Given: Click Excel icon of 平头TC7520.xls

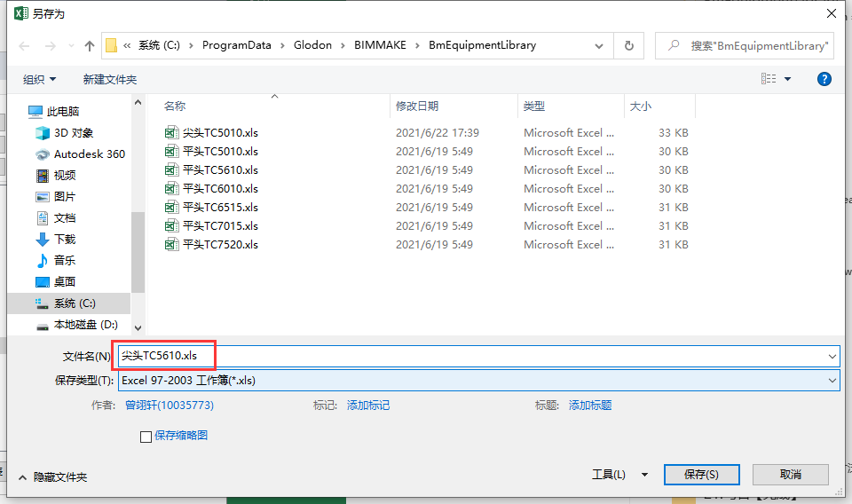Looking at the screenshot, I should pos(171,244).
